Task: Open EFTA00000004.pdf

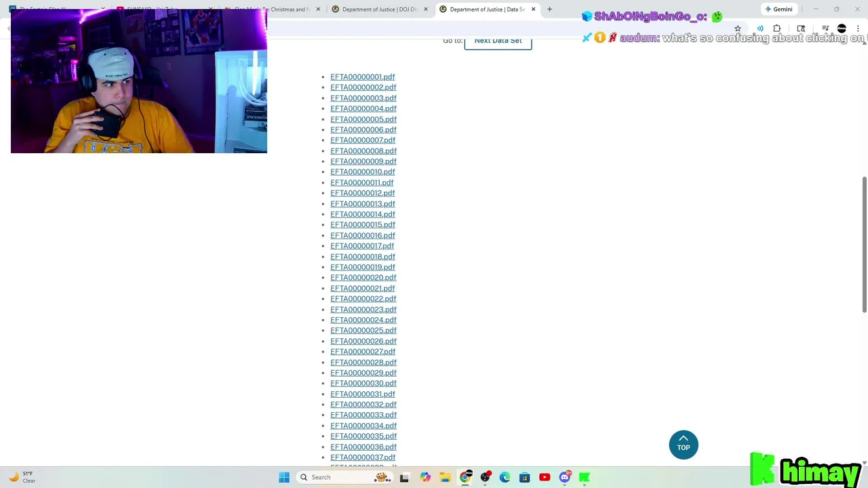Action: tap(363, 108)
